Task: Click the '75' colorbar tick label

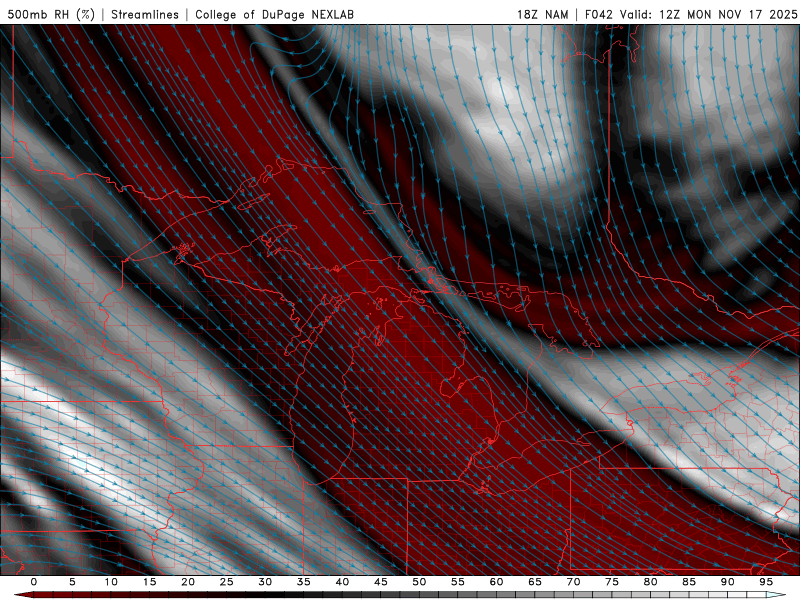Action: tap(612, 582)
